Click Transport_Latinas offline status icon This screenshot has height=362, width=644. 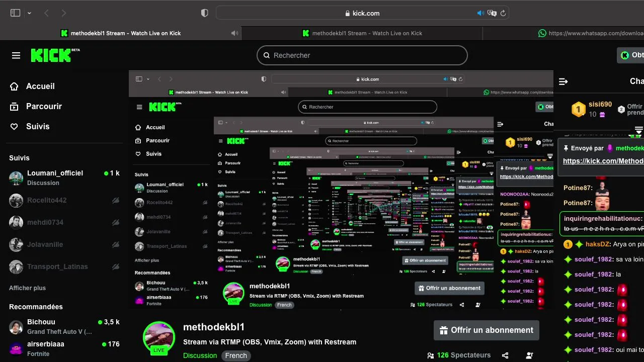tap(115, 266)
